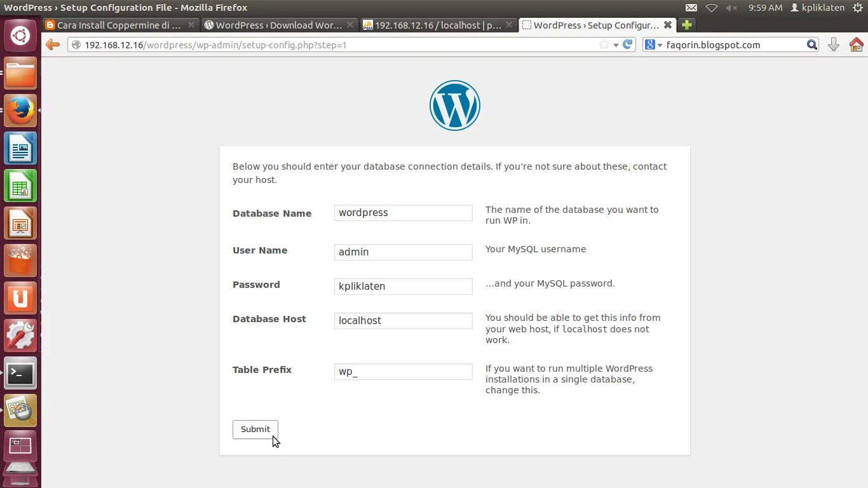Viewport: 868px width, 488px height.
Task: Click the '...and your MySQL password.' hint
Action: [550, 283]
